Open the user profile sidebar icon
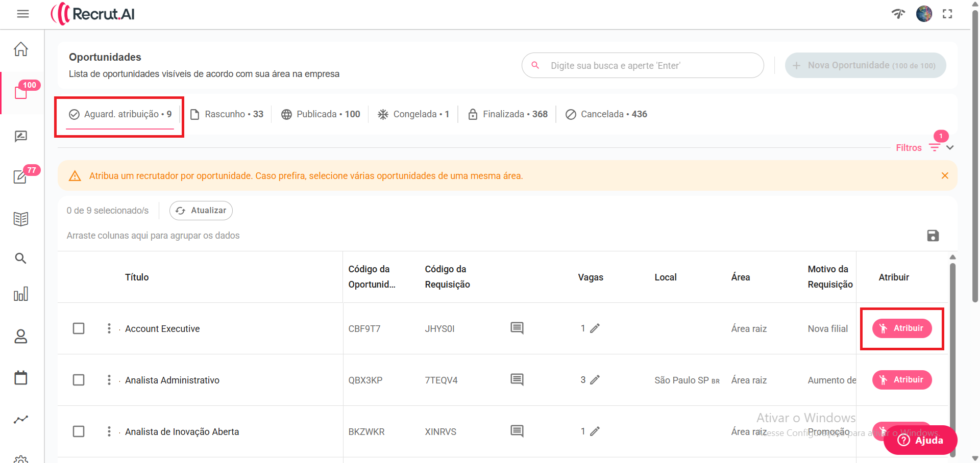 click(21, 336)
